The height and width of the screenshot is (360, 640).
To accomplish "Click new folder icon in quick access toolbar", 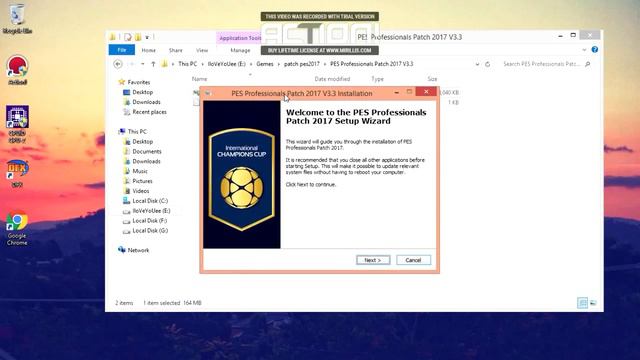I will 138,37.
